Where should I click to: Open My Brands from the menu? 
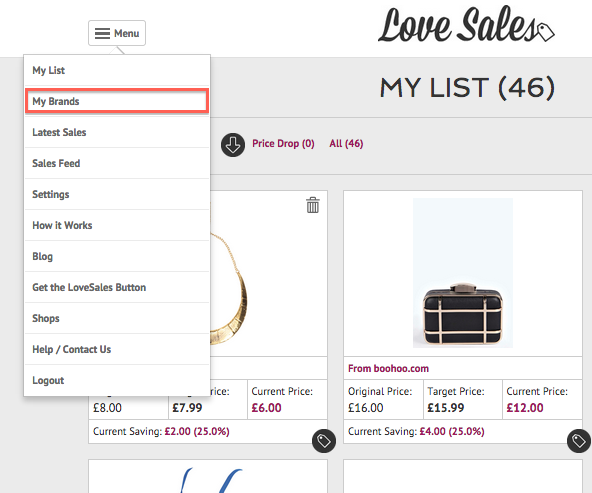[117, 101]
